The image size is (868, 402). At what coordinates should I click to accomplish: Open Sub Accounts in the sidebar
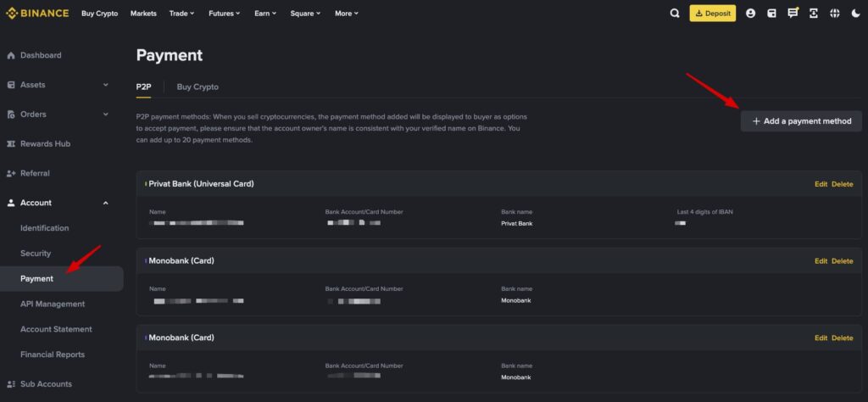click(46, 383)
